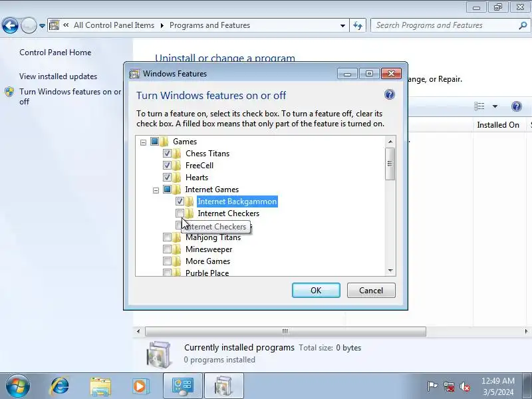Uncheck the Hearts checkbox
This screenshot has height=399, width=532.
167,177
